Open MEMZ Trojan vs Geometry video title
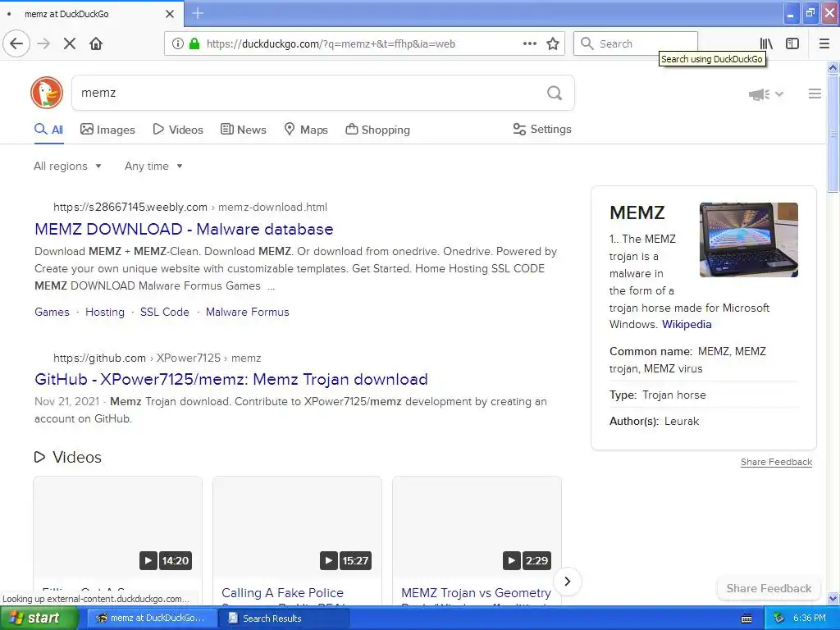The width and height of the screenshot is (840, 630). click(477, 593)
